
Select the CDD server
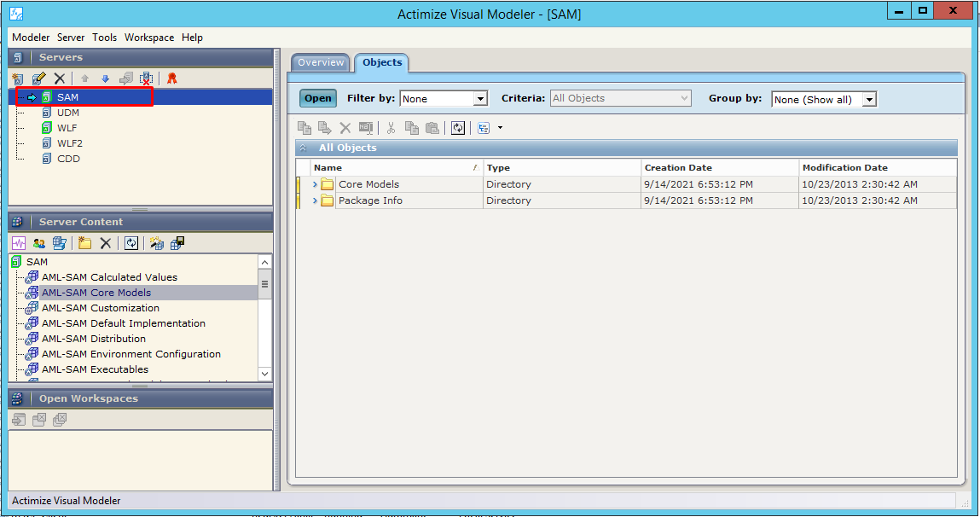pos(68,159)
